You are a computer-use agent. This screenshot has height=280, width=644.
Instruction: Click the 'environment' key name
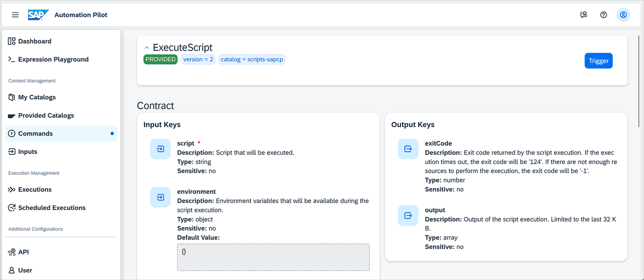tap(196, 191)
